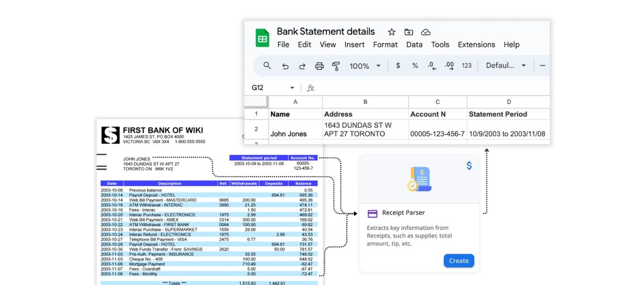644x285 pixels.
Task: Click the print icon
Action: [x=319, y=66]
